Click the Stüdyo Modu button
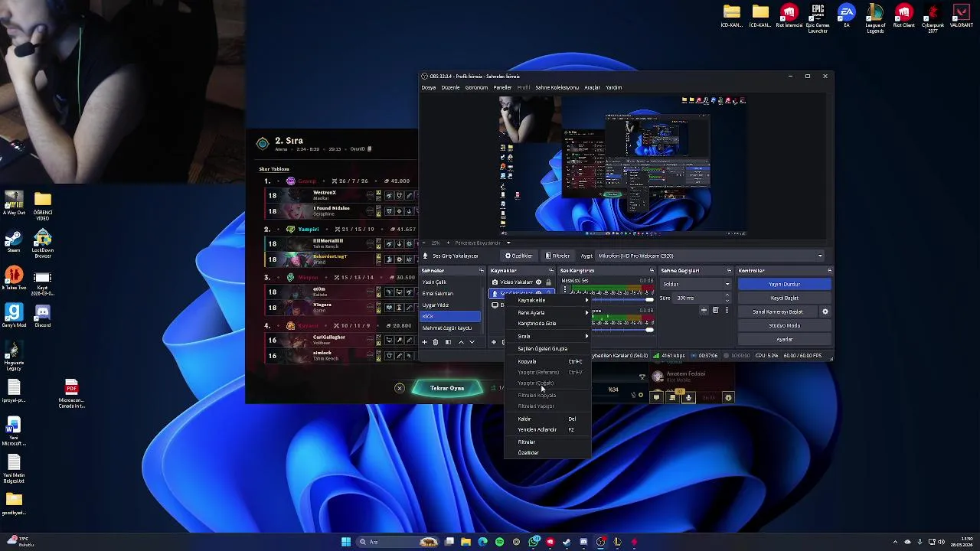Image resolution: width=980 pixels, height=551 pixels. 784,325
